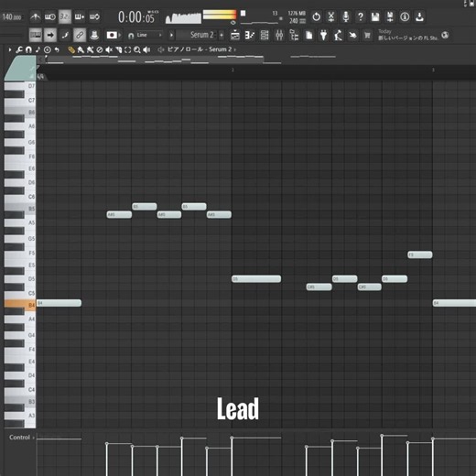Select the F5 note before bar 3

pos(420,254)
